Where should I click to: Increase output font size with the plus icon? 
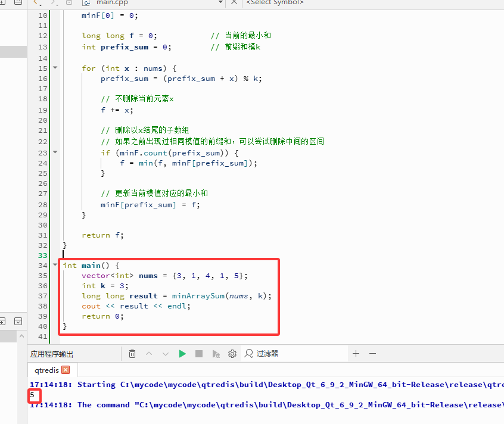[x=356, y=354]
